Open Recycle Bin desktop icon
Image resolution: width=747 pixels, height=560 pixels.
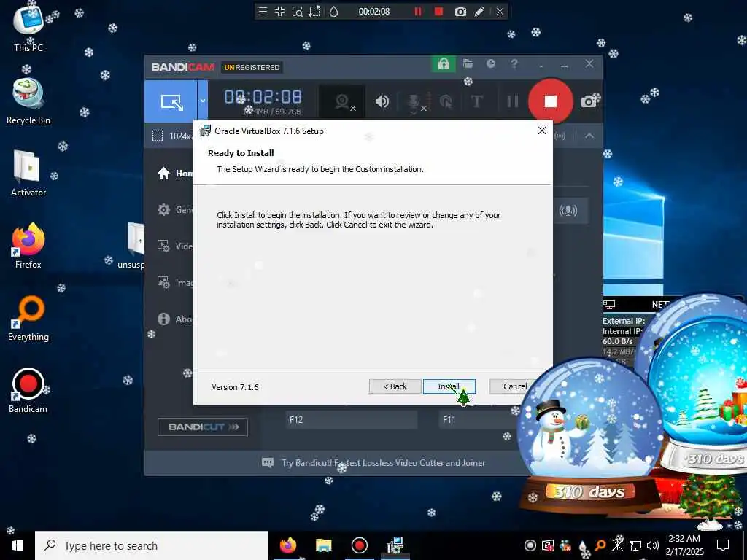click(28, 101)
